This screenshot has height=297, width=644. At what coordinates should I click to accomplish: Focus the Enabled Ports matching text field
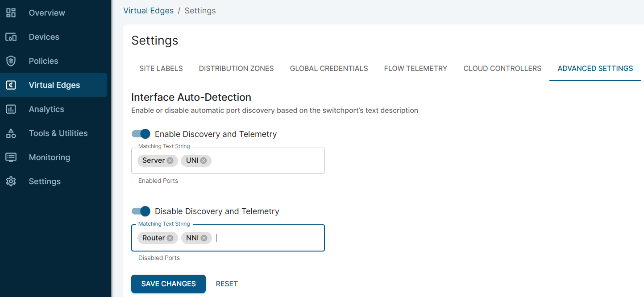[x=228, y=161]
